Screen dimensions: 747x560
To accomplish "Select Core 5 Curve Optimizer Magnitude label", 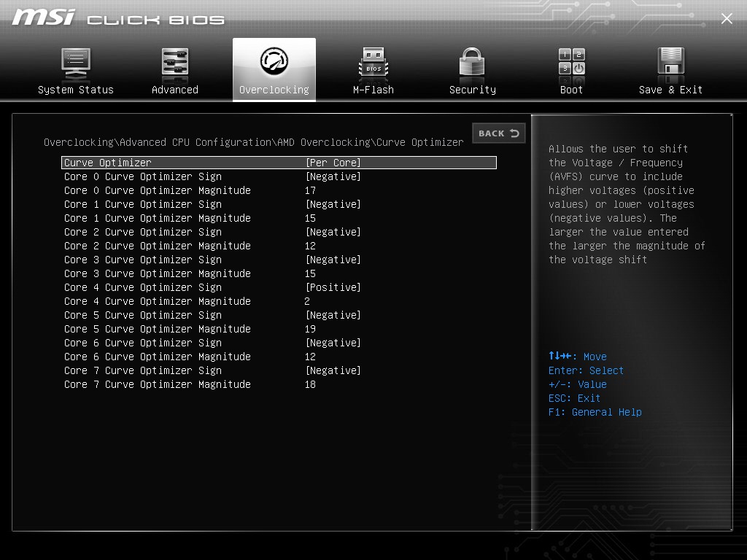I will tap(158, 329).
